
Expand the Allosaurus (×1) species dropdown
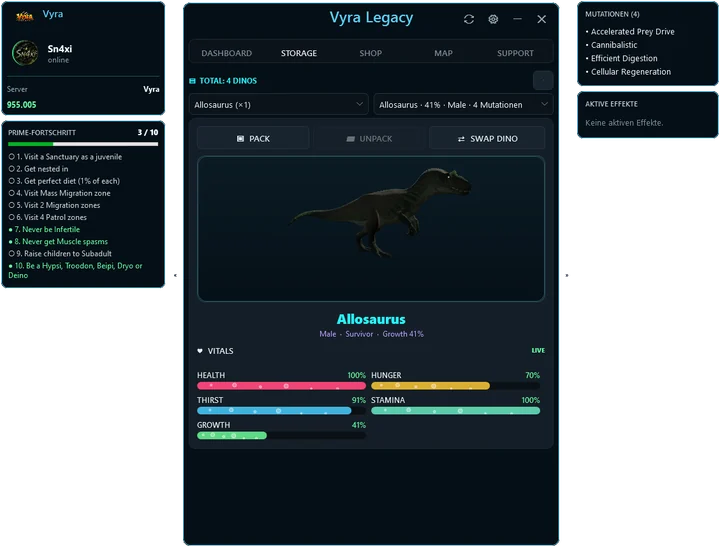pyautogui.click(x=279, y=105)
